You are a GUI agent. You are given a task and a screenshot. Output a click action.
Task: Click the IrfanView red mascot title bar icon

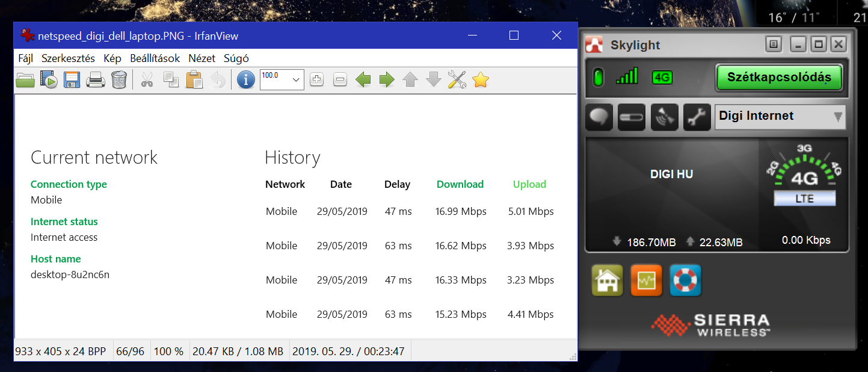(x=27, y=36)
